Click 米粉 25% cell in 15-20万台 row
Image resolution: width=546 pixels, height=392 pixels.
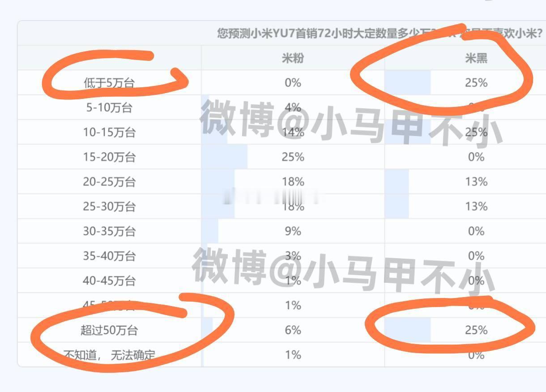293,157
